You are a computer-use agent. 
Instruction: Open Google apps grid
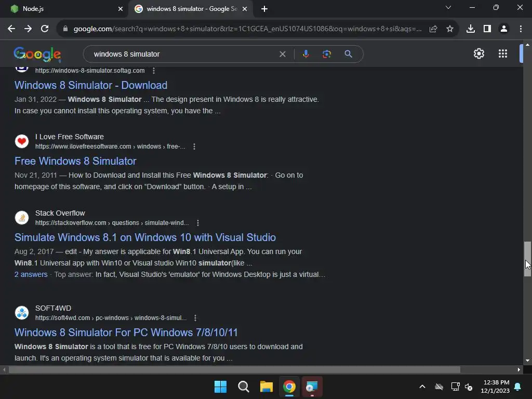pyautogui.click(x=503, y=54)
